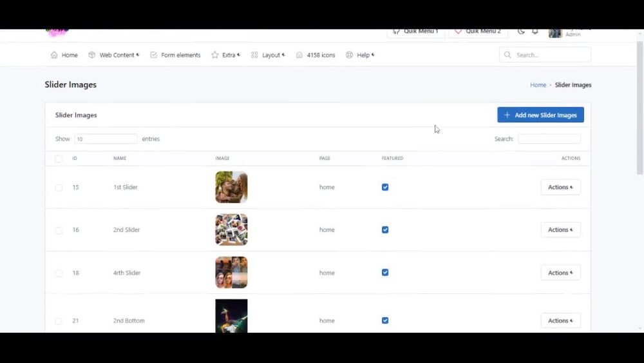Click the Help lifebuoy icon
The width and height of the screenshot is (644, 363).
click(x=350, y=55)
